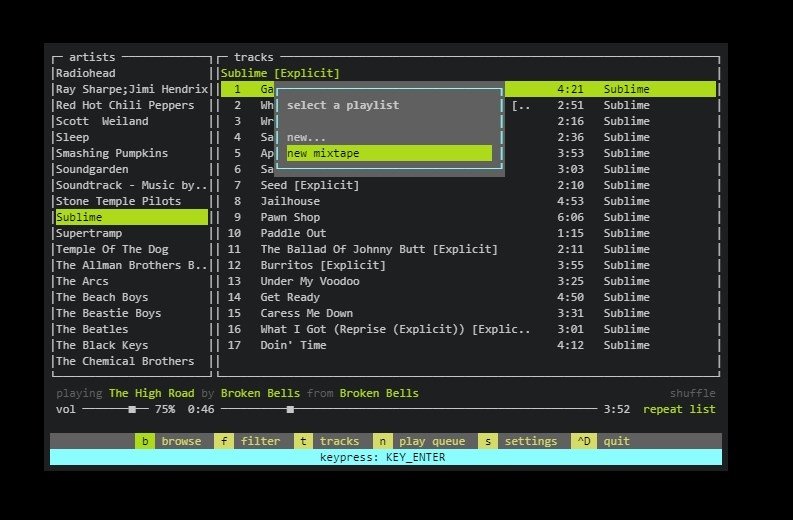Select artist Temple Of The Dog
This screenshot has height=520, width=793.
[131, 249]
